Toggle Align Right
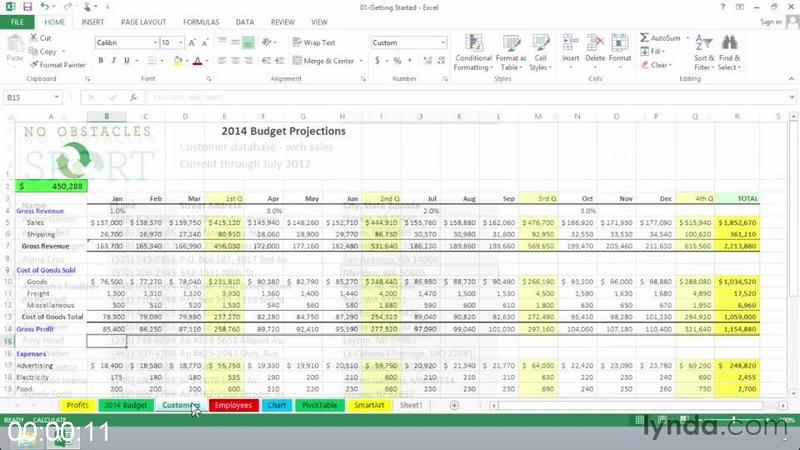 248,61
